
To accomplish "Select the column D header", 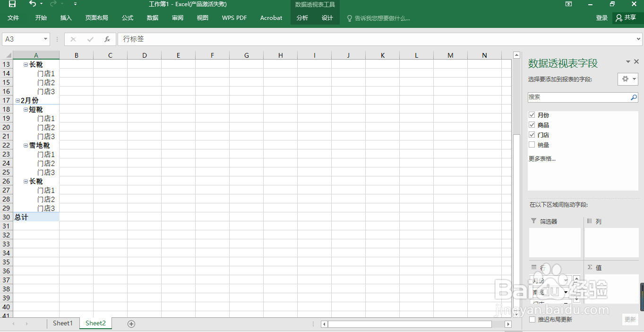I will [x=144, y=55].
